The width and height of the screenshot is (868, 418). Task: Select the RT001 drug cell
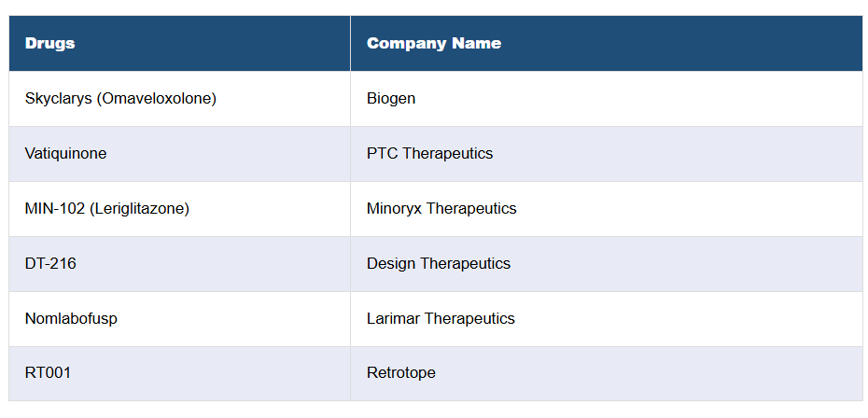pyautogui.click(x=48, y=373)
